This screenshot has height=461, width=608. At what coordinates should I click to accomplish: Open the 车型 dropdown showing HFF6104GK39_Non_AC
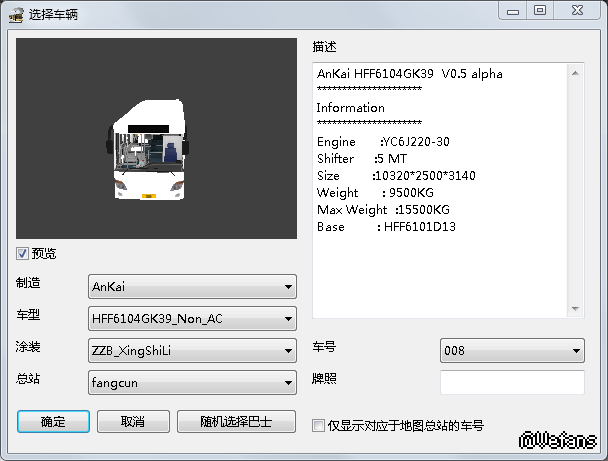click(x=192, y=318)
